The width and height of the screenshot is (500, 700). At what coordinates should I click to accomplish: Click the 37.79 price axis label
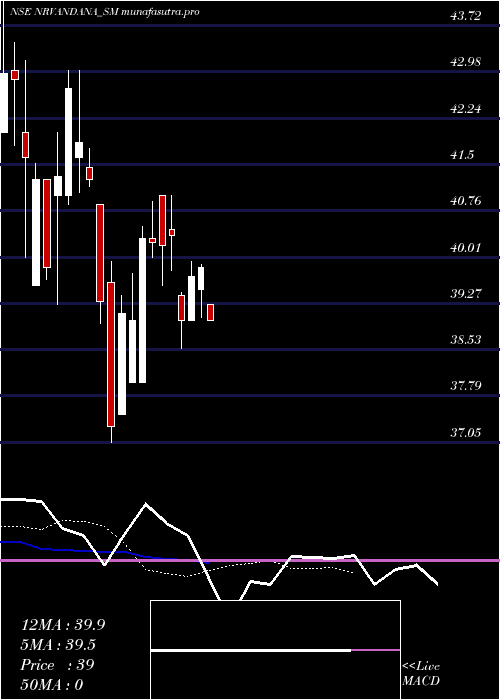[466, 386]
